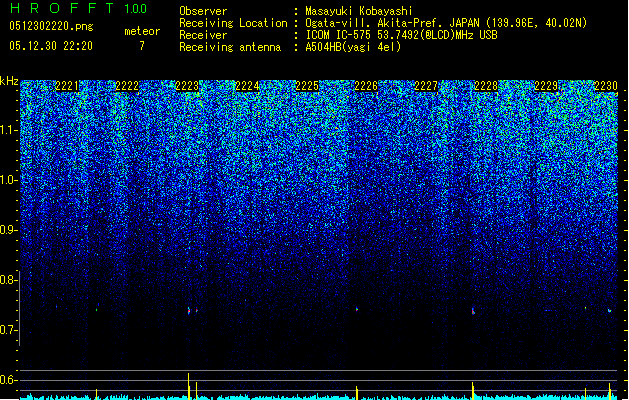Select the ICOM IC-575 53.7492 MHz USB text
The height and width of the screenshot is (400, 629).
(x=402, y=35)
